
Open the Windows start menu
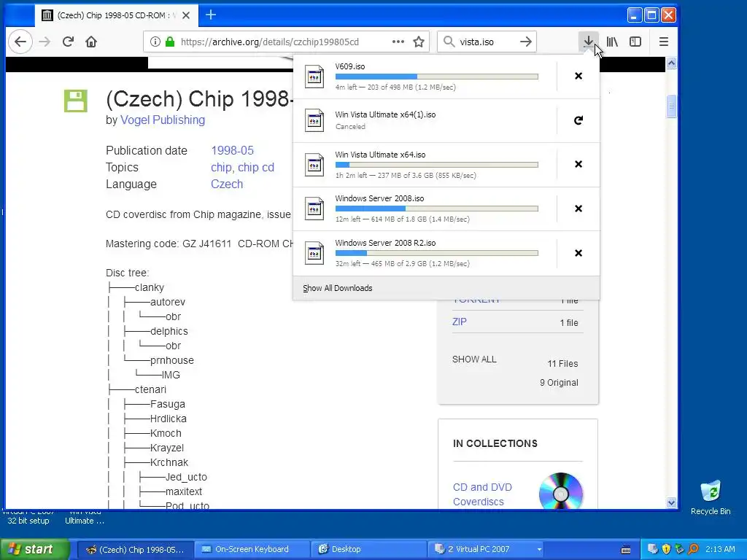(34, 549)
